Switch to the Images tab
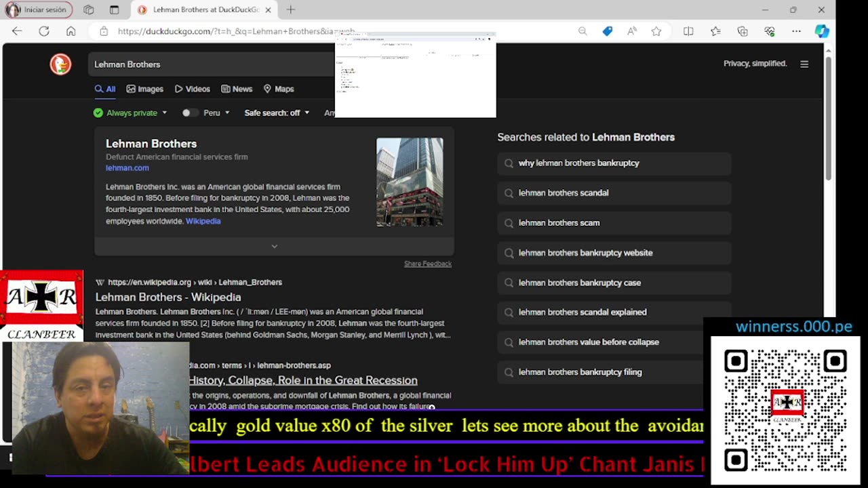 [x=144, y=89]
